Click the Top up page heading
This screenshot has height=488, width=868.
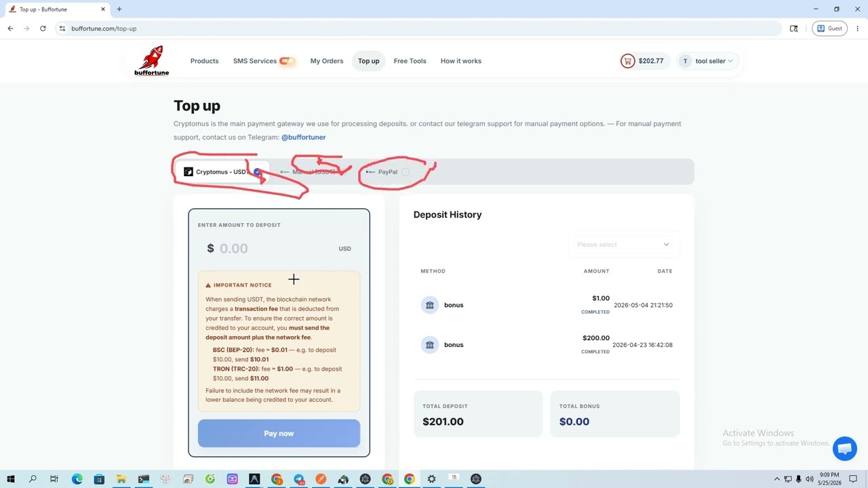coord(197,106)
